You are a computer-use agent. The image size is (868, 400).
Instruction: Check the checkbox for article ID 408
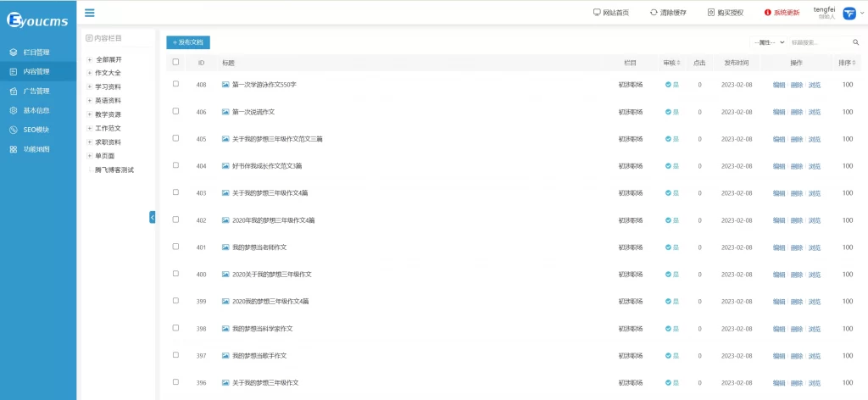pos(175,84)
